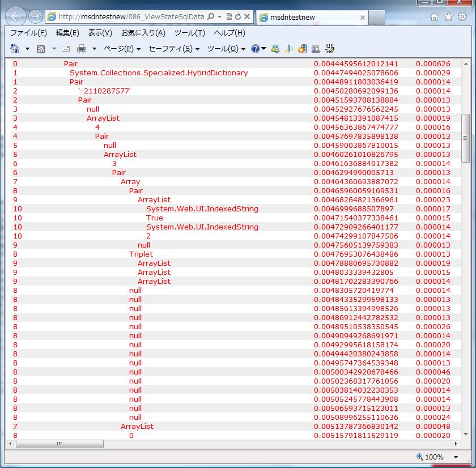Expand the ページ(P) dropdown
Image resolution: width=476 pixels, height=468 pixels.
point(121,49)
